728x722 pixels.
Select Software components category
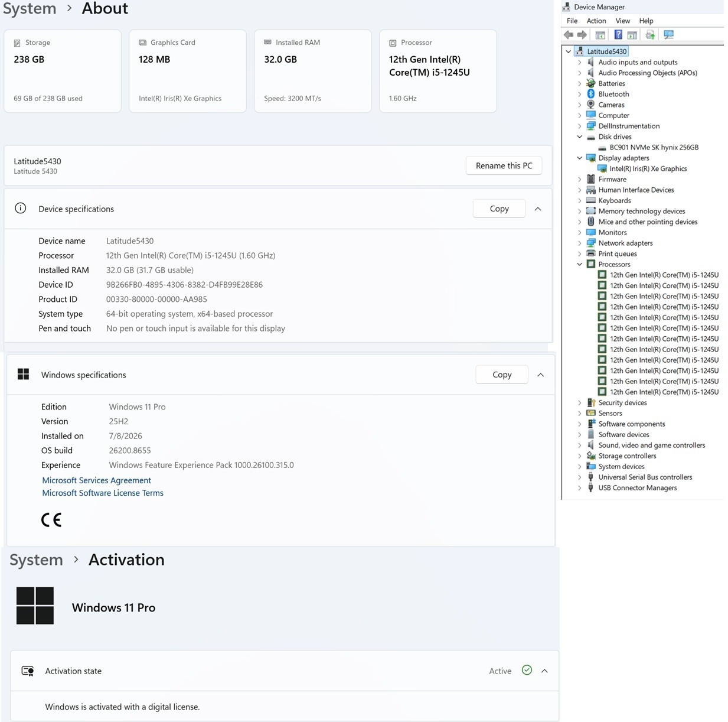point(632,424)
